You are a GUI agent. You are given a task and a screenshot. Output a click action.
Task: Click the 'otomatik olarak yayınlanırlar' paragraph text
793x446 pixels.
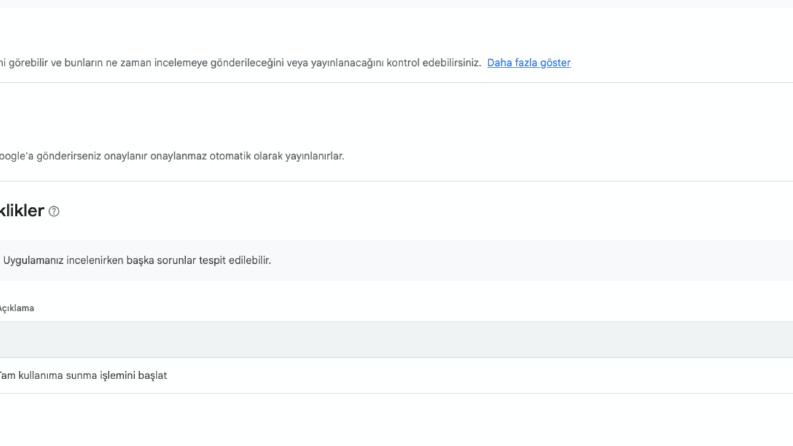point(172,156)
